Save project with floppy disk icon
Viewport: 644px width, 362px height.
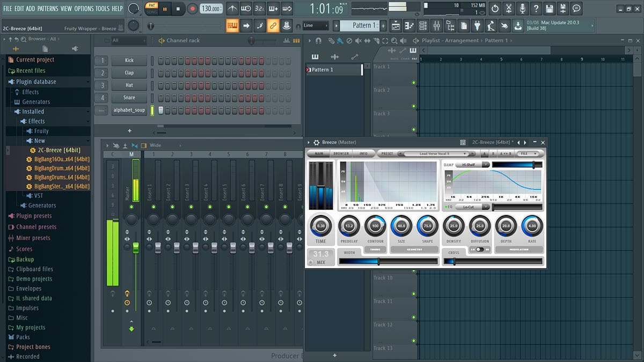tap(549, 9)
